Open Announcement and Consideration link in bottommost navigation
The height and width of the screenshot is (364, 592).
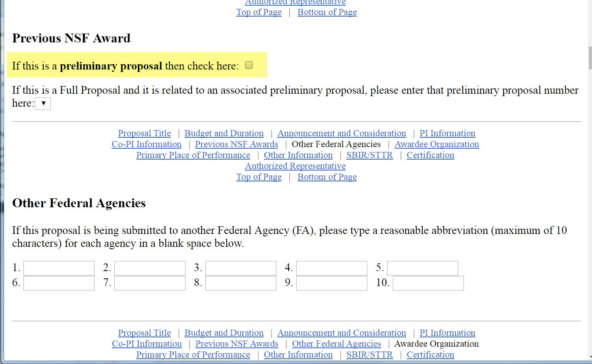coord(341,333)
